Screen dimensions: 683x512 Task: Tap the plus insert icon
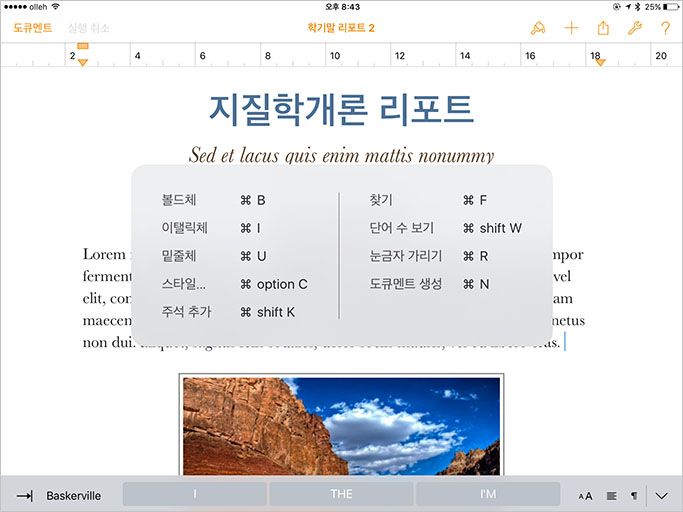571,28
